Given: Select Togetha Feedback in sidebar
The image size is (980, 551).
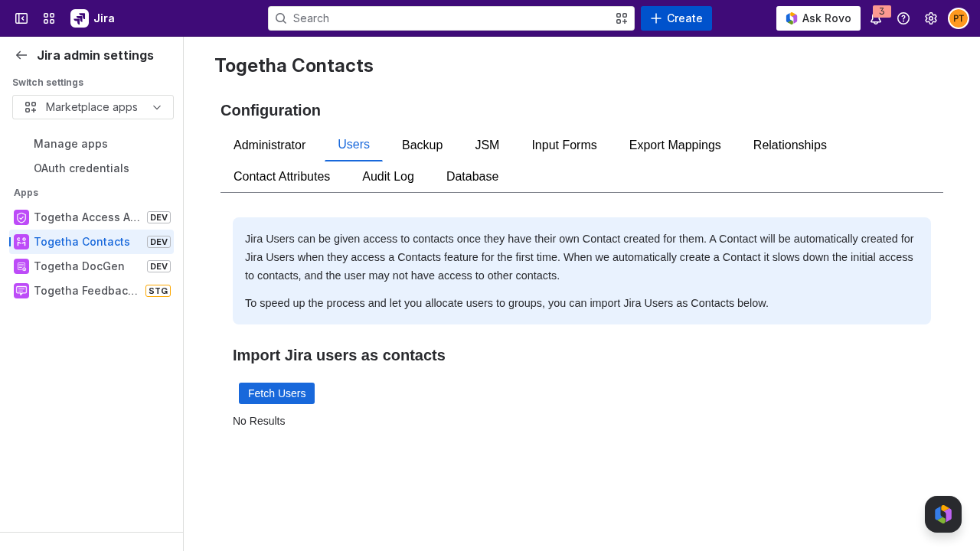Looking at the screenshot, I should point(91,291).
